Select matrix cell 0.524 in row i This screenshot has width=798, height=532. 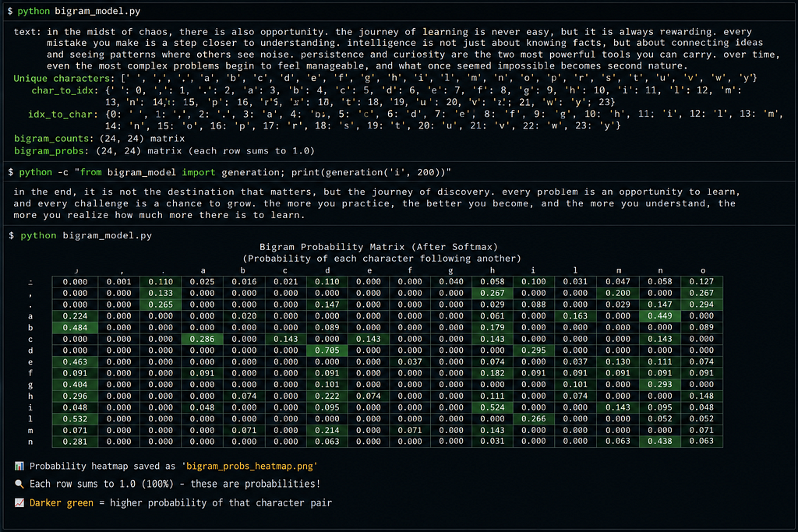coord(493,407)
